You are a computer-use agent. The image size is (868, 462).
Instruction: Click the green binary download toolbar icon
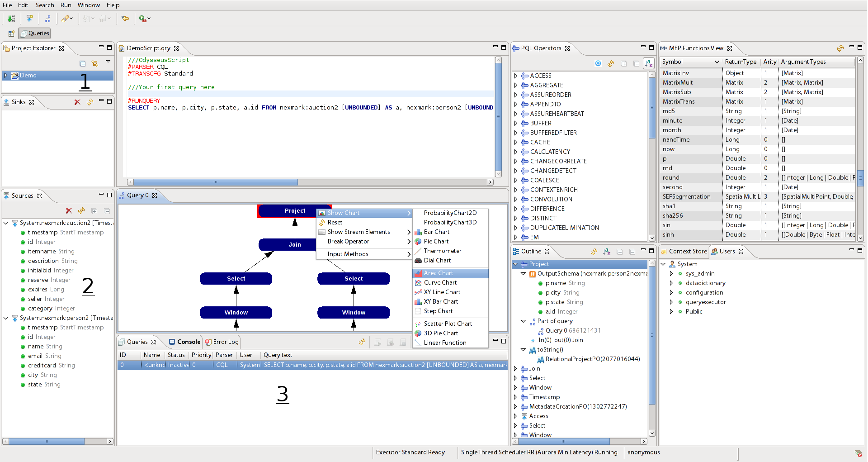click(11, 19)
